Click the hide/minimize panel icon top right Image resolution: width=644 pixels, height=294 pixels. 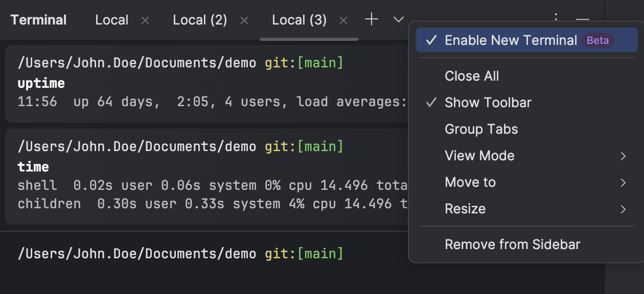point(582,20)
